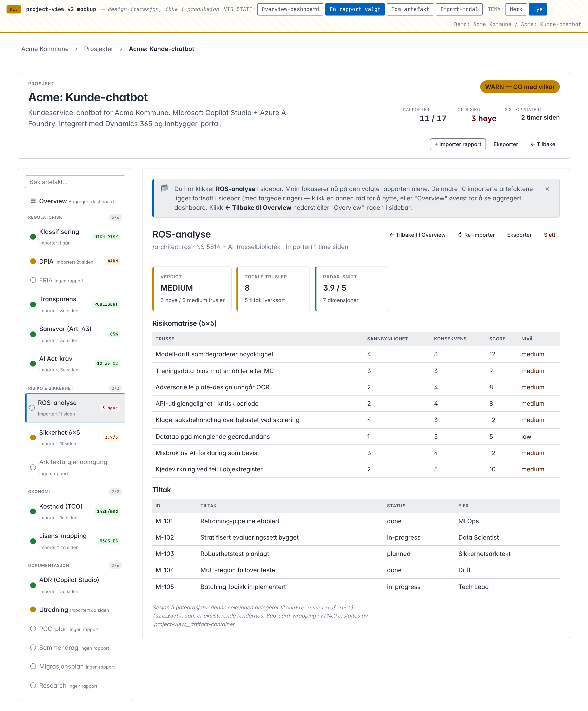Click Tilbake button in project header

point(543,144)
